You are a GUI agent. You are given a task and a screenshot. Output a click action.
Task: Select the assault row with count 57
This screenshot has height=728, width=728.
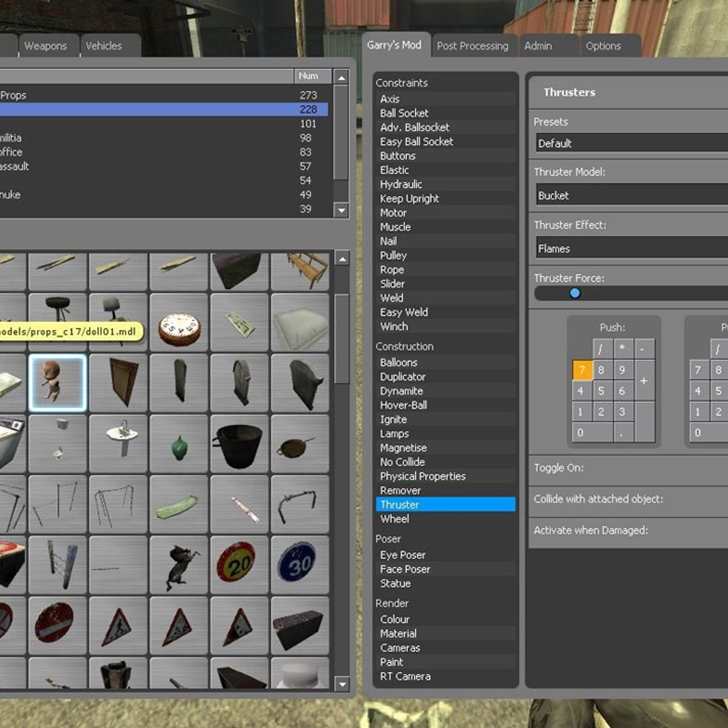[164, 166]
